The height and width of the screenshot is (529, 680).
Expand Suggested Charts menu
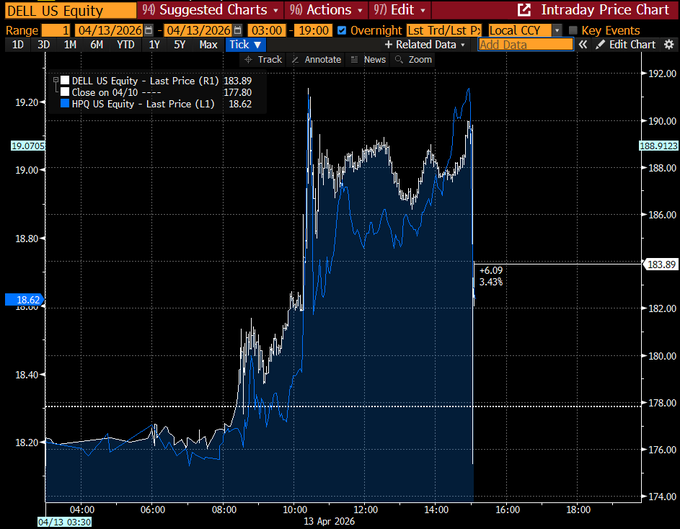[x=210, y=10]
